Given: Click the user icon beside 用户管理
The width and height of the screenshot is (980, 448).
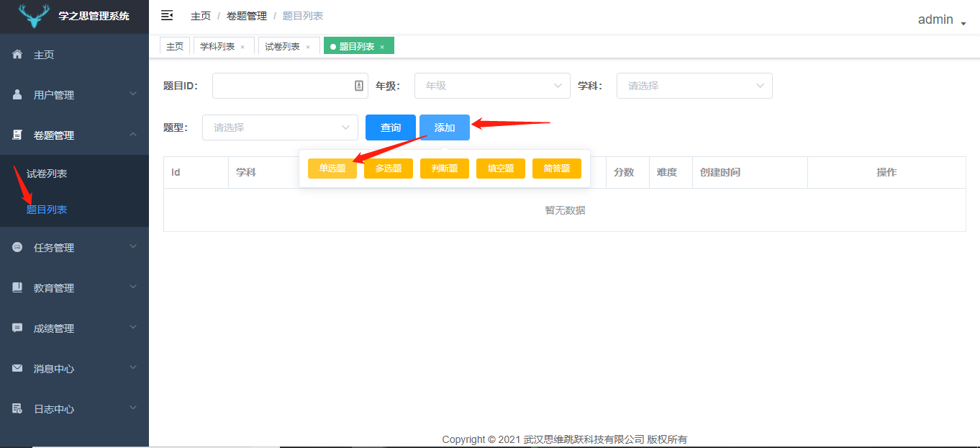Looking at the screenshot, I should [17, 94].
